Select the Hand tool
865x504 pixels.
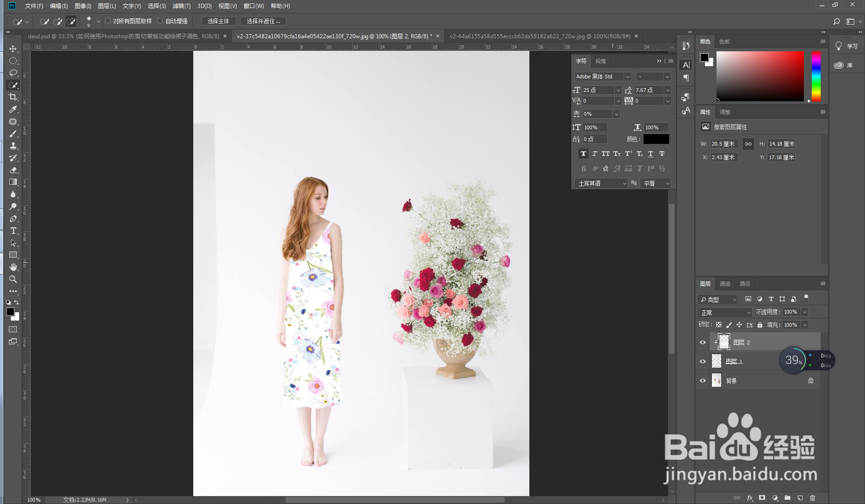pyautogui.click(x=13, y=267)
